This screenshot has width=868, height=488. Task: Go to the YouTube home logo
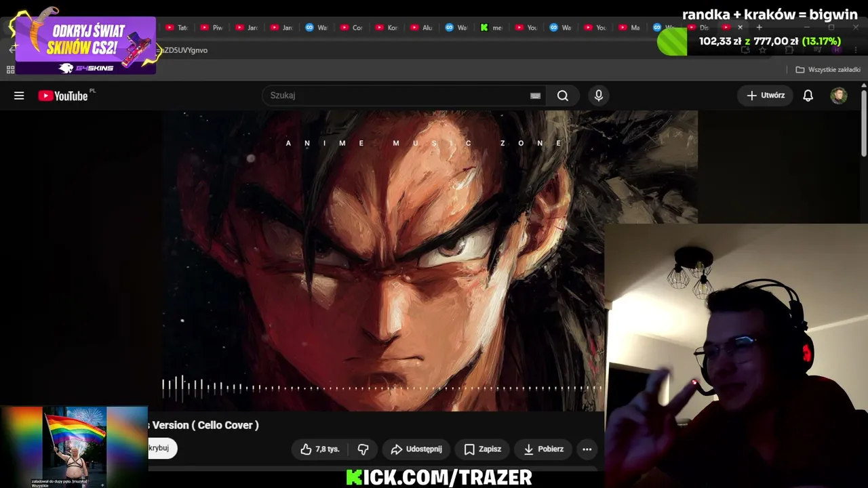coord(63,96)
